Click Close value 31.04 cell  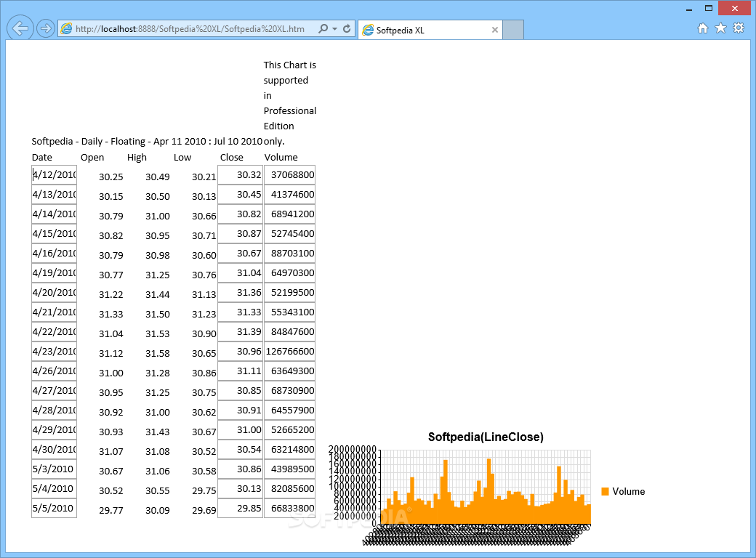coord(240,272)
